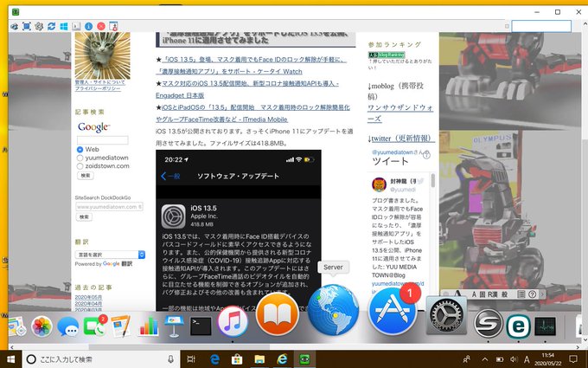Open iTunes music icon in Dock
588x368 pixels.
pos(233,322)
